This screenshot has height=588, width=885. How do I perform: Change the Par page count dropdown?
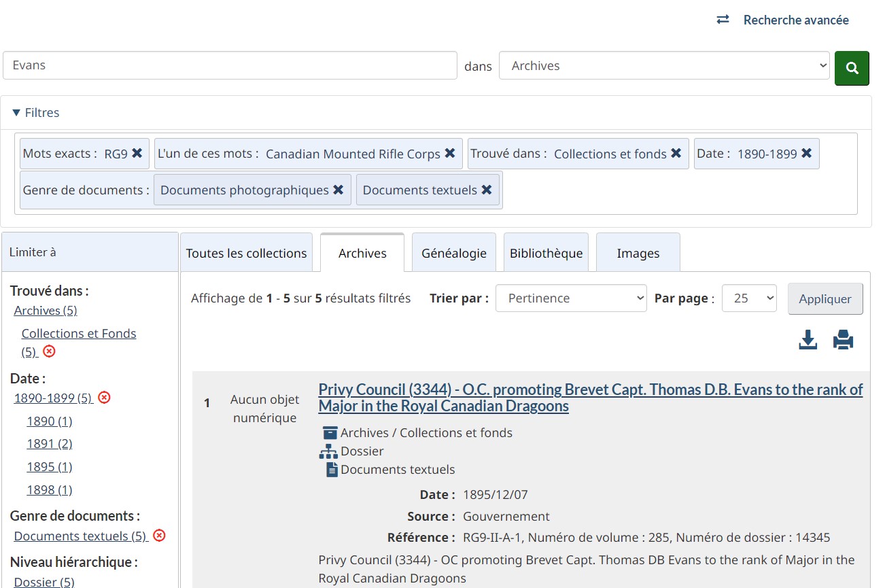pyautogui.click(x=748, y=298)
